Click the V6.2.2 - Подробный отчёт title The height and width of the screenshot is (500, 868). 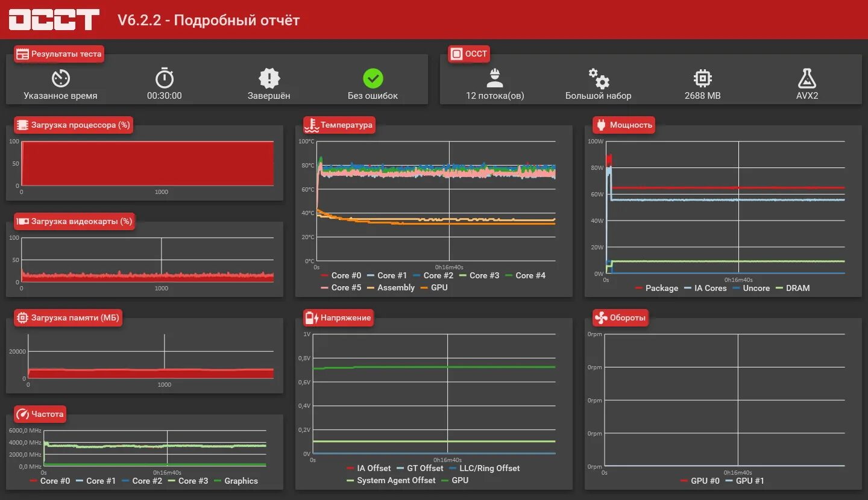[x=209, y=20]
